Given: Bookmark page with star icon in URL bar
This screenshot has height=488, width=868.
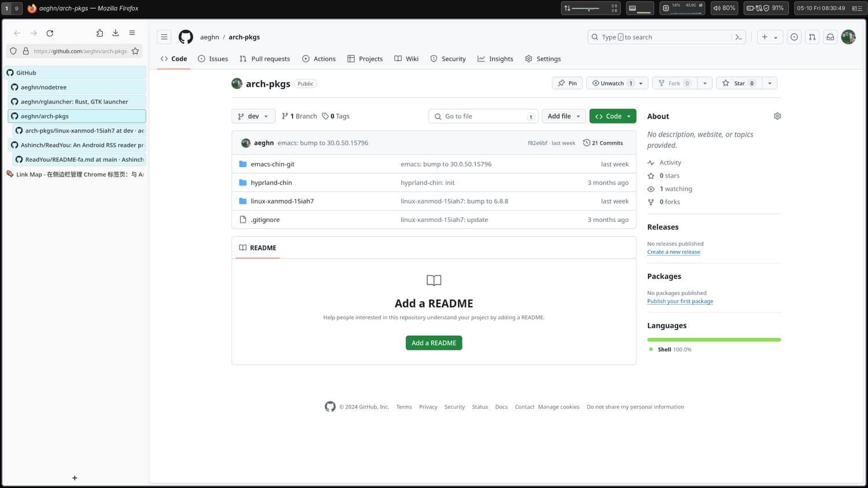Looking at the screenshot, I should click(135, 51).
